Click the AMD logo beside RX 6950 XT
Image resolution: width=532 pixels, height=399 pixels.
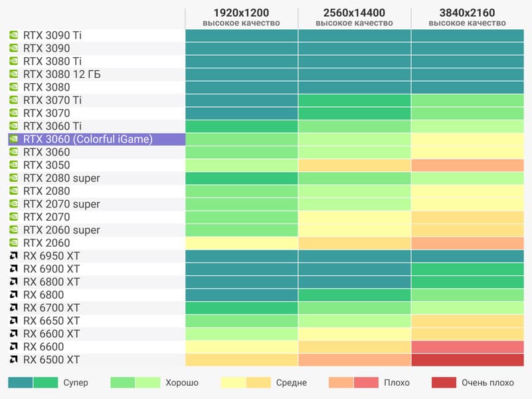point(13,256)
